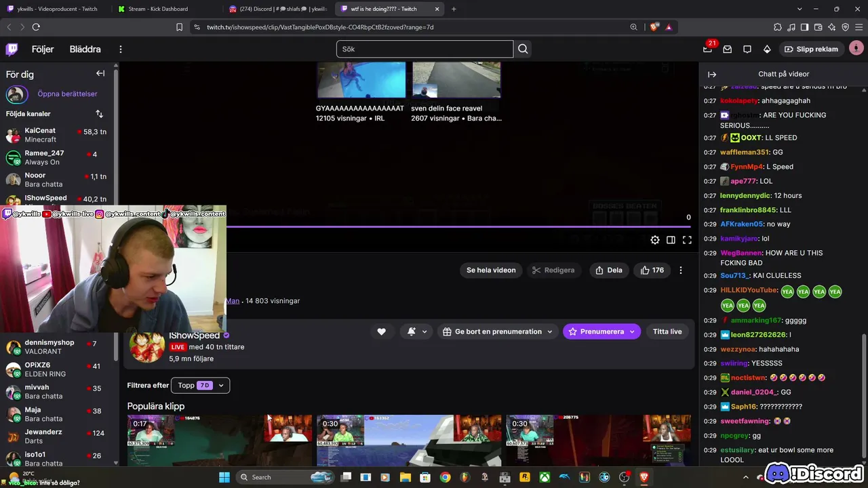Click Se hela videon button
Image resolution: width=868 pixels, height=488 pixels.
click(491, 270)
